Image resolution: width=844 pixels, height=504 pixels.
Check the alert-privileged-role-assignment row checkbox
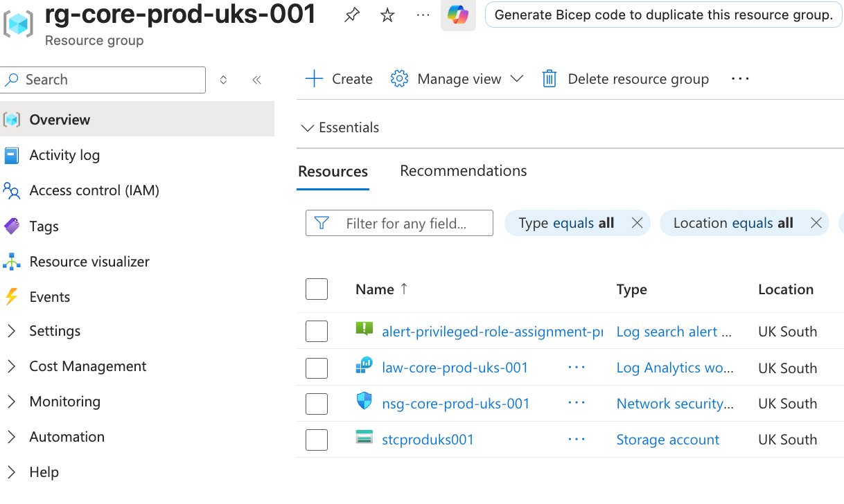[317, 332]
